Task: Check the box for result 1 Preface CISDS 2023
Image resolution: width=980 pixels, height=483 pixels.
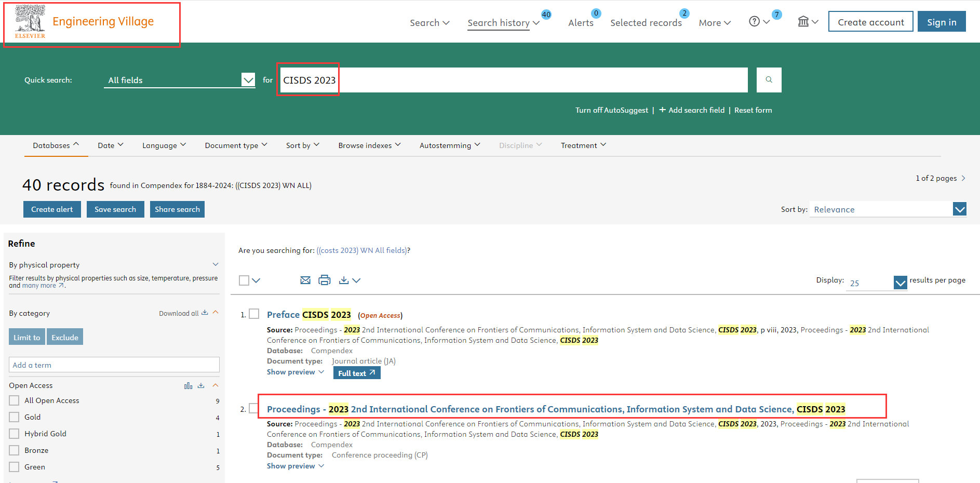Action: point(254,314)
